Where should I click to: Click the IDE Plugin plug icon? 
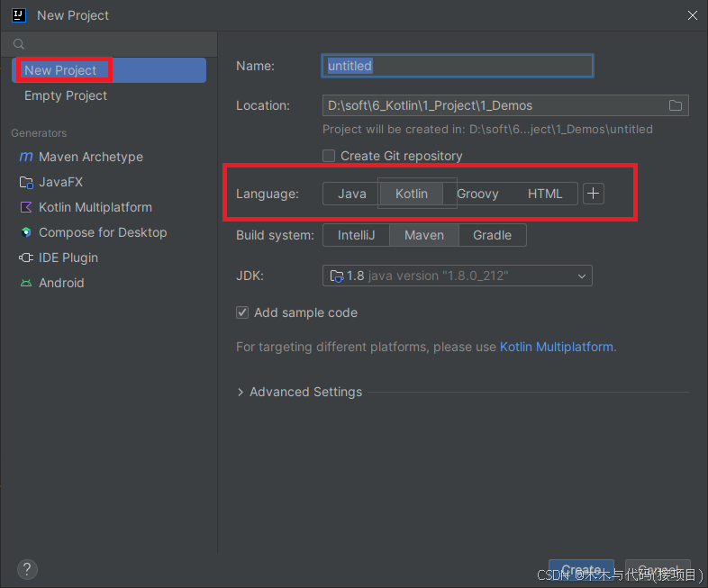(x=26, y=258)
